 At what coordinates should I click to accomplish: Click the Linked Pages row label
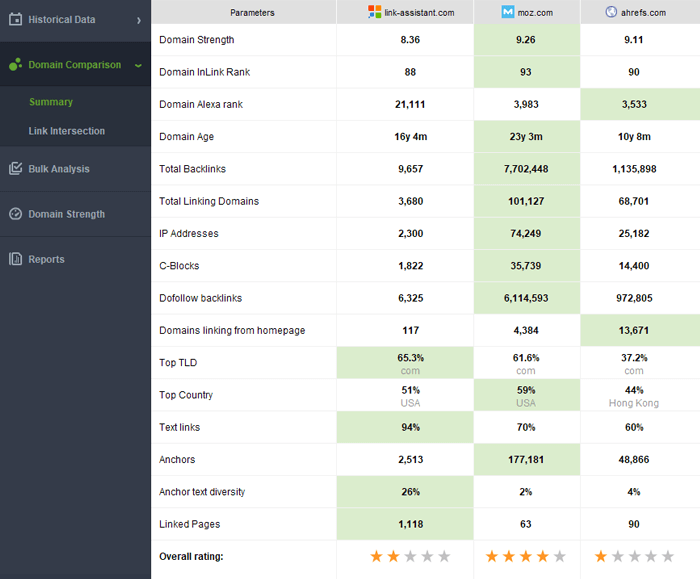point(190,524)
